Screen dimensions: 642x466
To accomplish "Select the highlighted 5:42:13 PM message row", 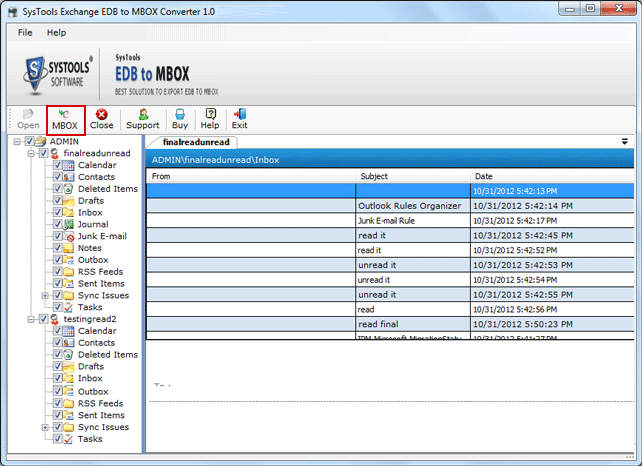I will (x=390, y=191).
